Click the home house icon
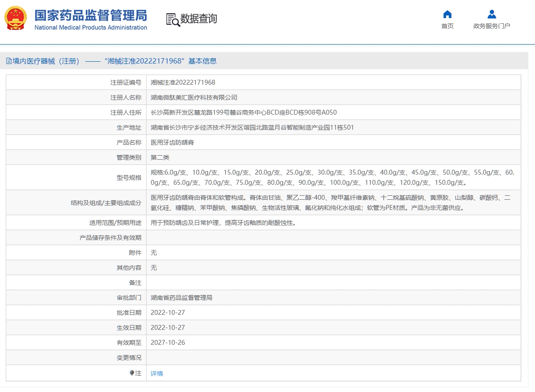Viewport: 535px width, 392px height. pyautogui.click(x=447, y=14)
